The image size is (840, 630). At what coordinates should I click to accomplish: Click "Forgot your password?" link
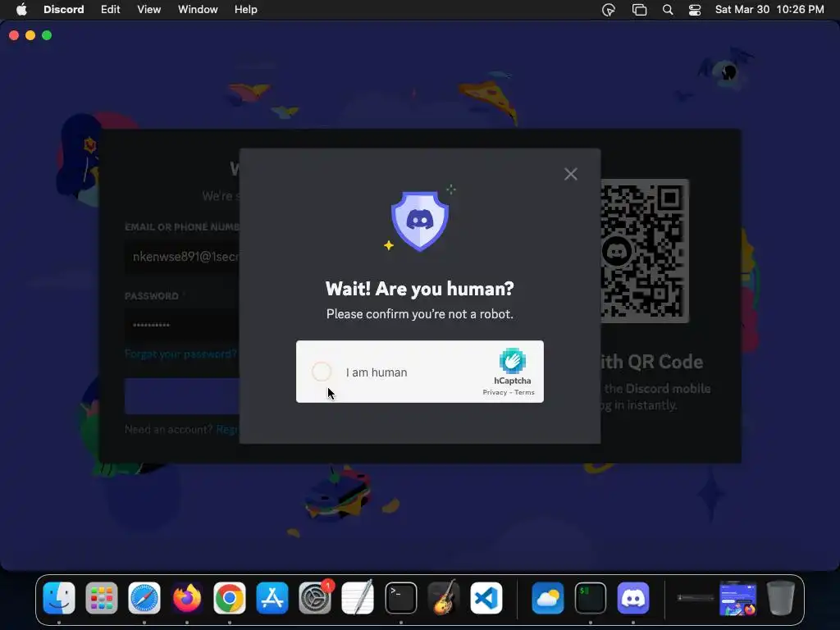[180, 354]
